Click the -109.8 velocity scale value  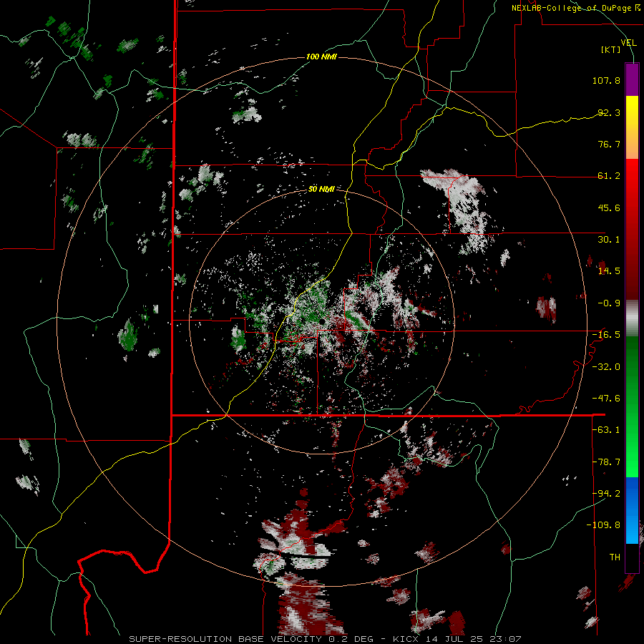point(603,525)
